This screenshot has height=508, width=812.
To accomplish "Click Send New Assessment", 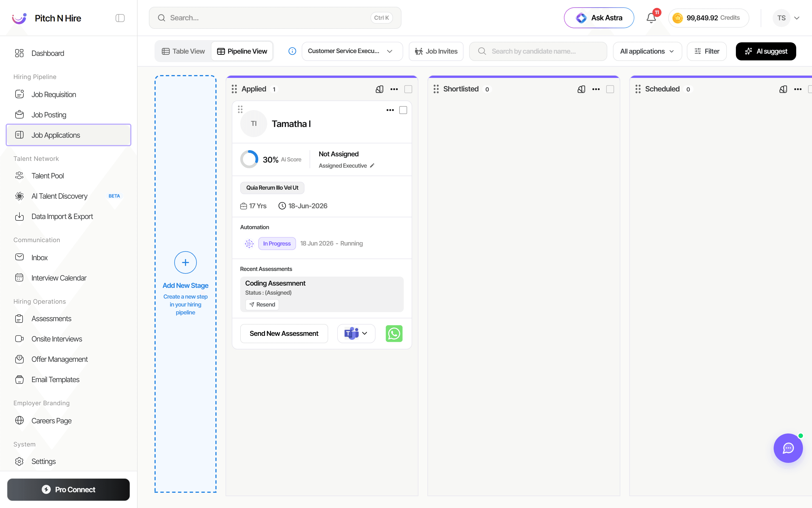I will pyautogui.click(x=284, y=333).
